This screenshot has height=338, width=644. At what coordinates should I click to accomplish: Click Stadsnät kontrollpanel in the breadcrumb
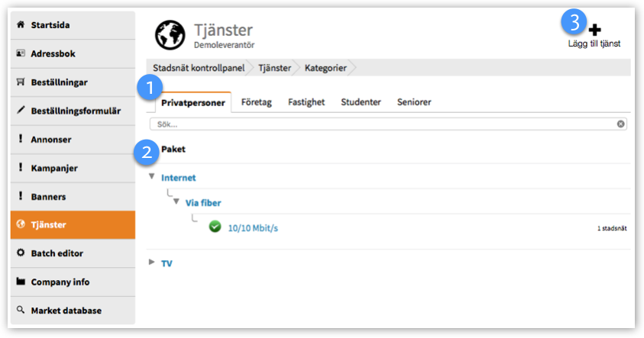point(194,68)
